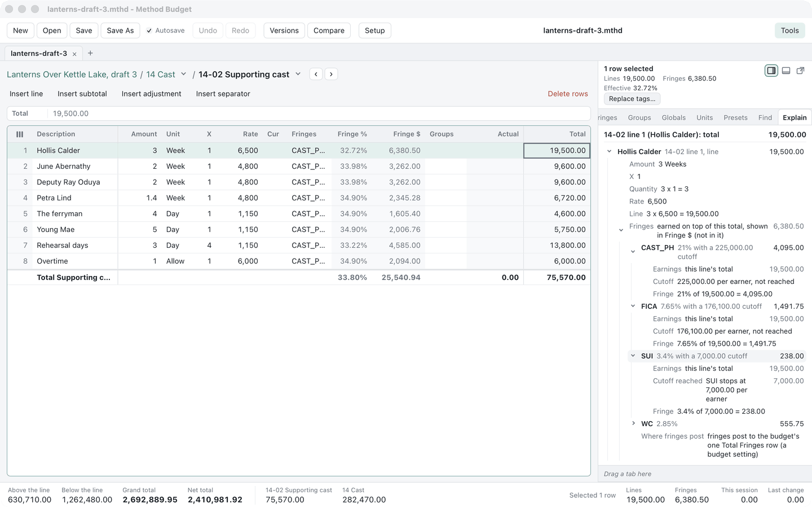The image size is (812, 508).
Task: Dock the inspector panel to the right side
Action: (x=771, y=71)
